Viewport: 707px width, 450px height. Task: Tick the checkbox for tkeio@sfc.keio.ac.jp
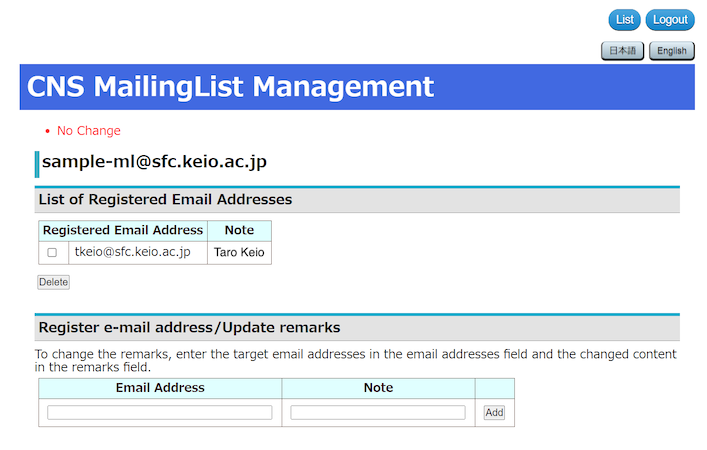52,253
